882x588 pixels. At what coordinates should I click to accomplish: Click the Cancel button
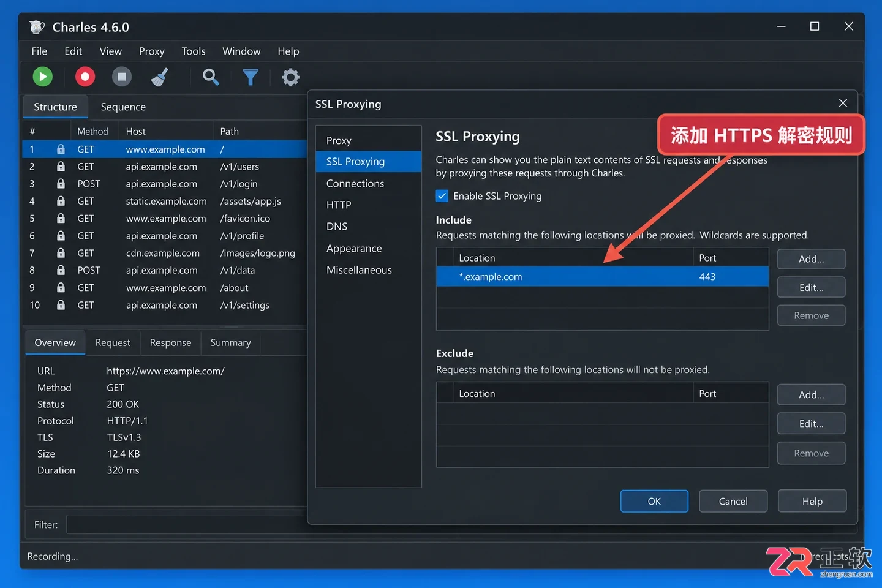pos(733,501)
